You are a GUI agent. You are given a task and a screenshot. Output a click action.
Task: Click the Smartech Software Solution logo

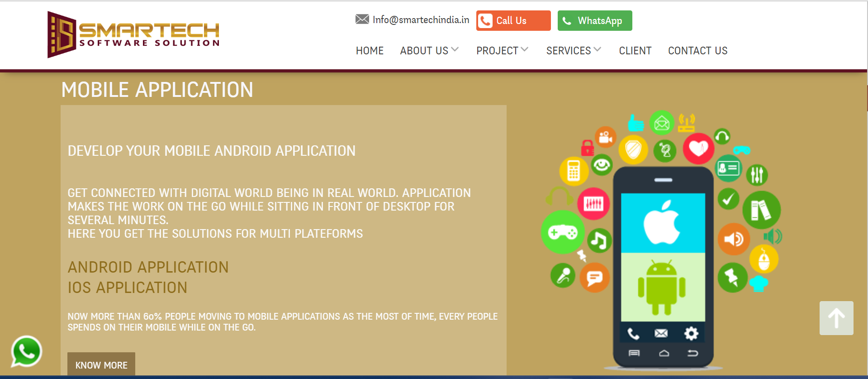coord(133,34)
